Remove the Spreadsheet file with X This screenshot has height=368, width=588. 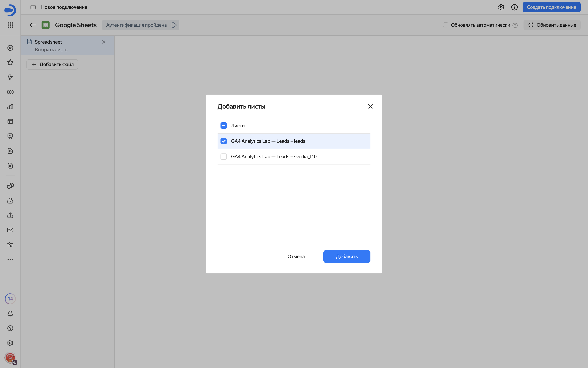[103, 42]
